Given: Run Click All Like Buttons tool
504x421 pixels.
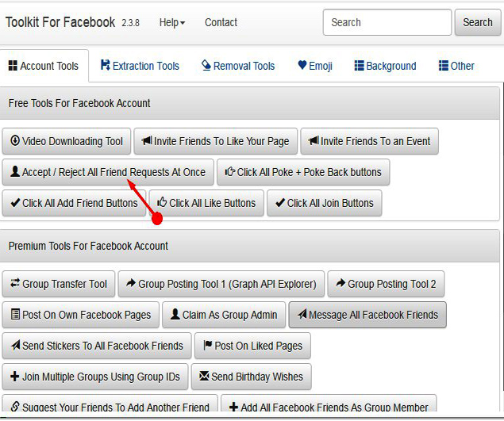Looking at the screenshot, I should pos(206,203).
